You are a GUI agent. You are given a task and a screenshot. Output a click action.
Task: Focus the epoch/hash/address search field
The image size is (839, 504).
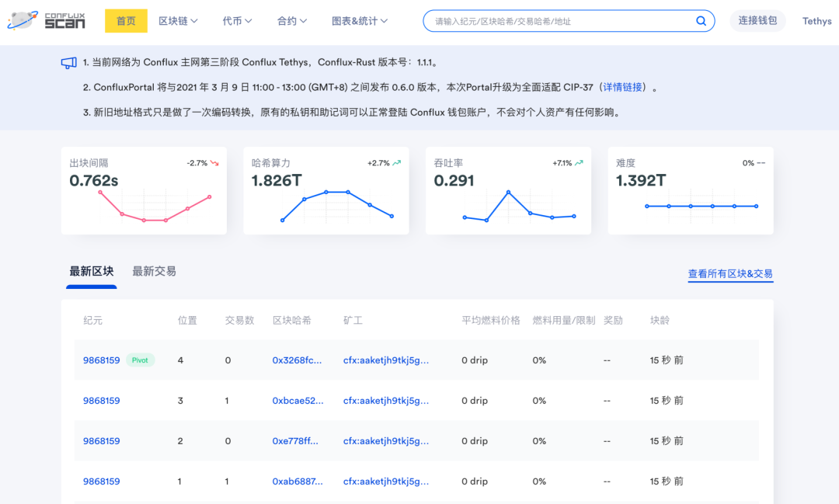point(559,21)
